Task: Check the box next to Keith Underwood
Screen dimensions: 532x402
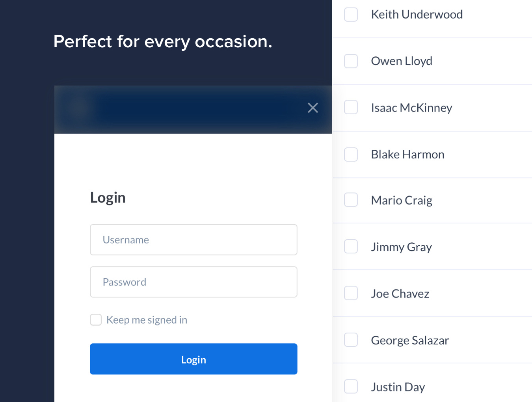Action: coord(351,15)
